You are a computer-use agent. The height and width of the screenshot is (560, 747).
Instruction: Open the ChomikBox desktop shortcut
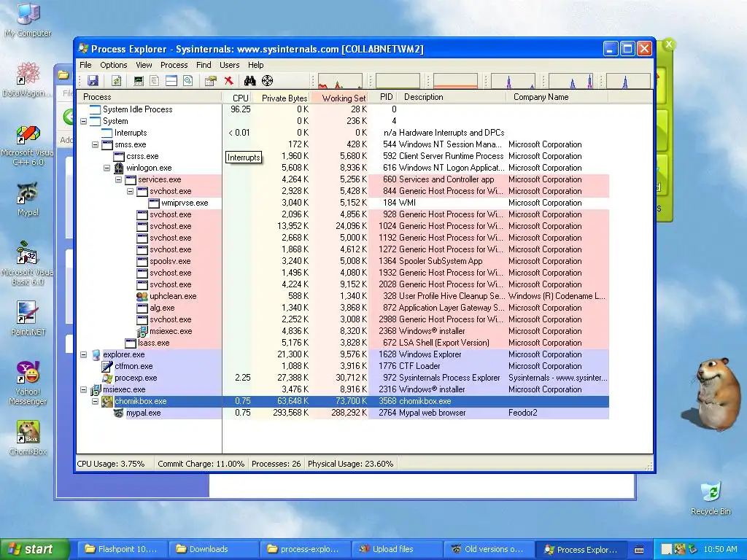click(x=28, y=438)
